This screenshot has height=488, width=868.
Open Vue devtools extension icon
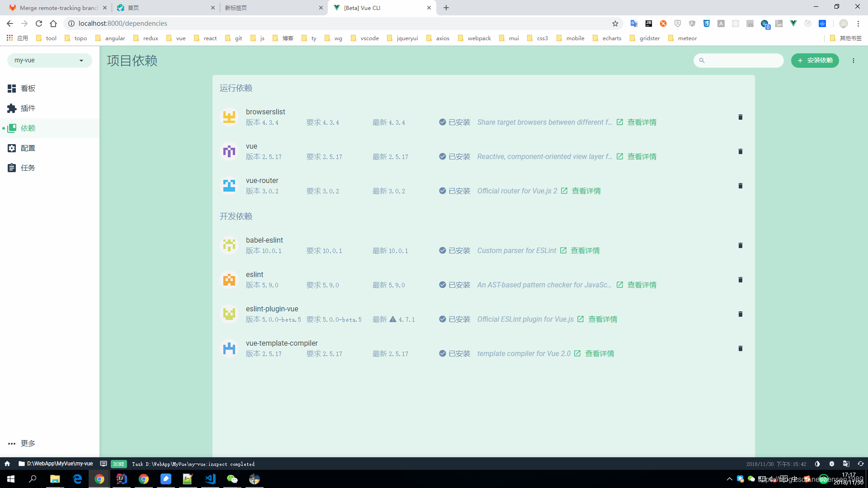click(x=793, y=23)
